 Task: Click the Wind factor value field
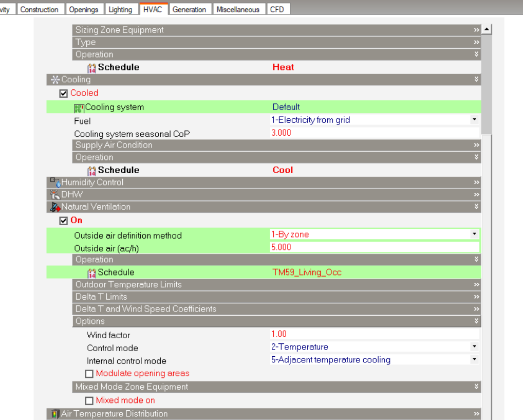coord(374,334)
